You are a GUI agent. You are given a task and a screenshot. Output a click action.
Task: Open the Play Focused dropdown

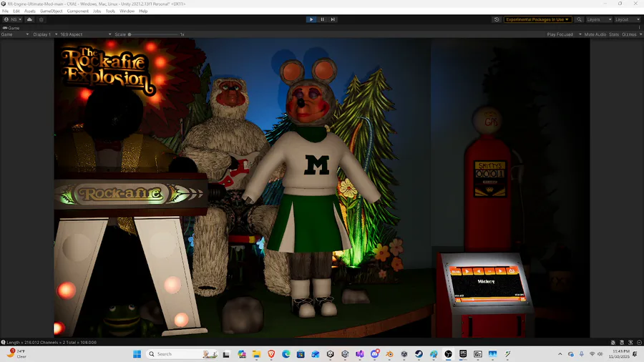pos(564,34)
